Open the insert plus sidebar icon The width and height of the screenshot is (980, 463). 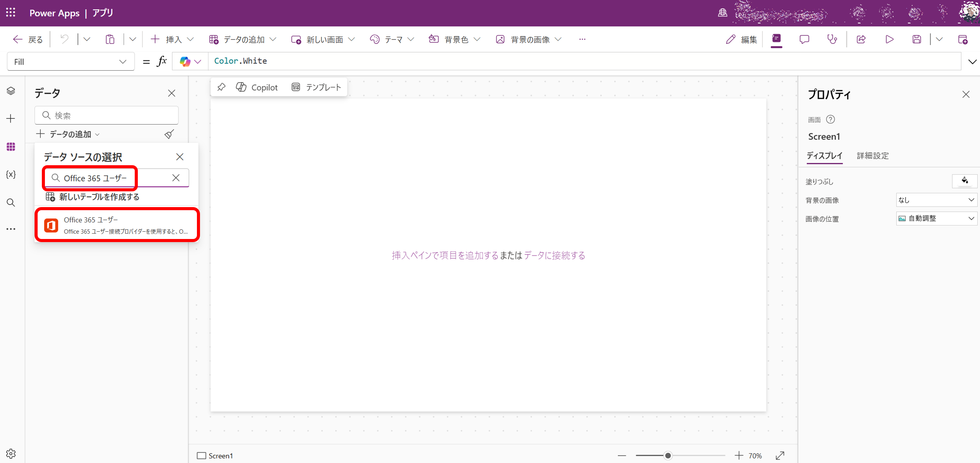coord(11,118)
